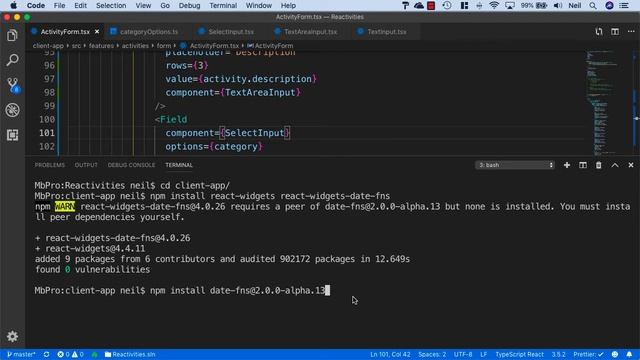Open the Code application menu
This screenshot has height=360, width=640.
tap(36, 5)
